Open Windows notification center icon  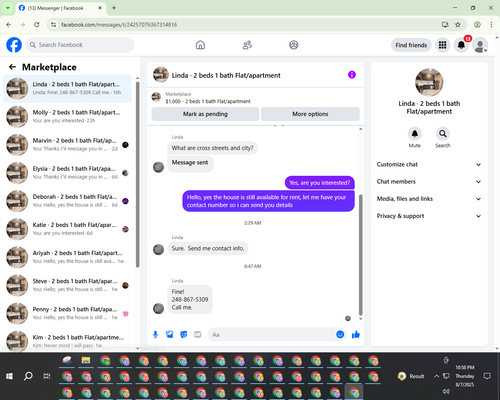487,376
